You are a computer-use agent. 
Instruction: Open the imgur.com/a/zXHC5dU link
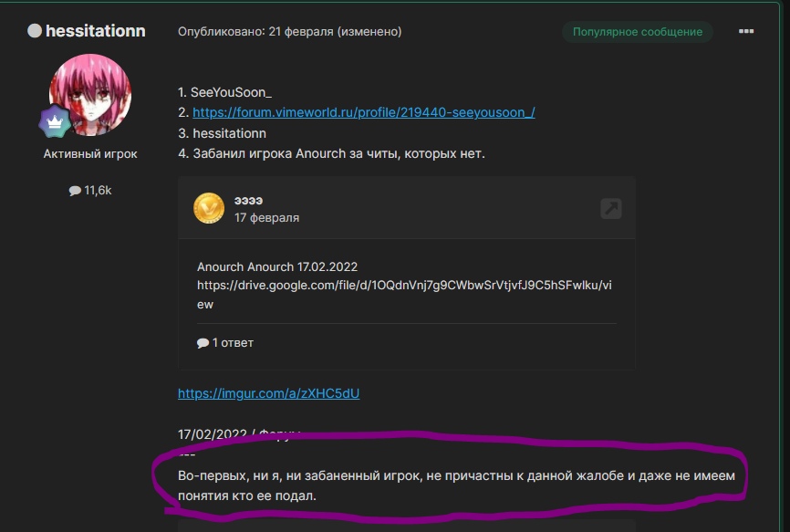(x=268, y=394)
